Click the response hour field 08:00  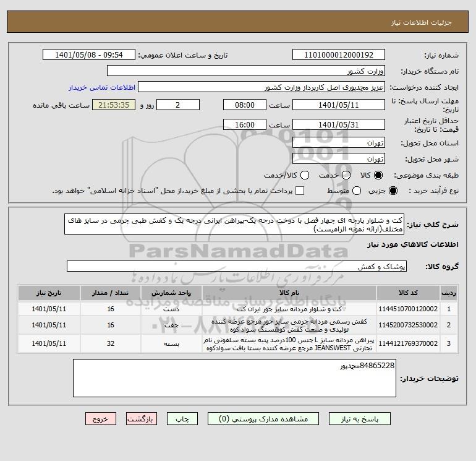(x=245, y=105)
